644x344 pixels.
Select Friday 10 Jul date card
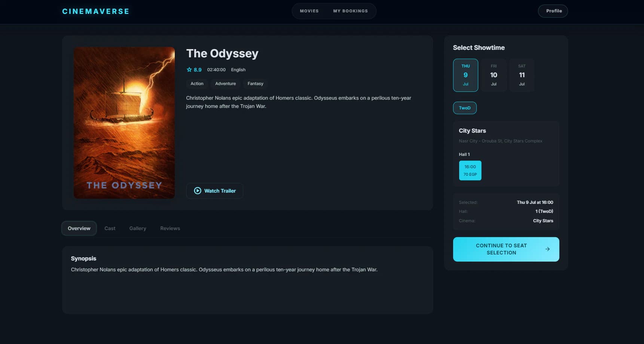[494, 75]
